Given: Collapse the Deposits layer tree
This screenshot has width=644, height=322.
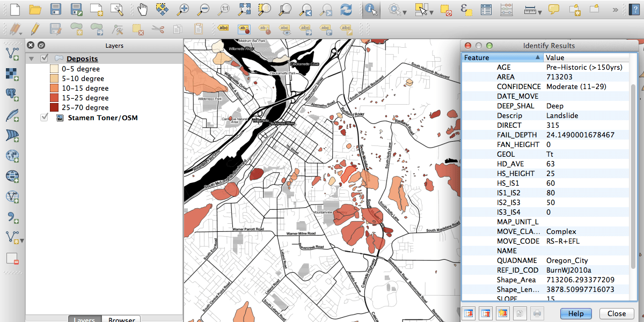Looking at the screenshot, I should coord(31,58).
